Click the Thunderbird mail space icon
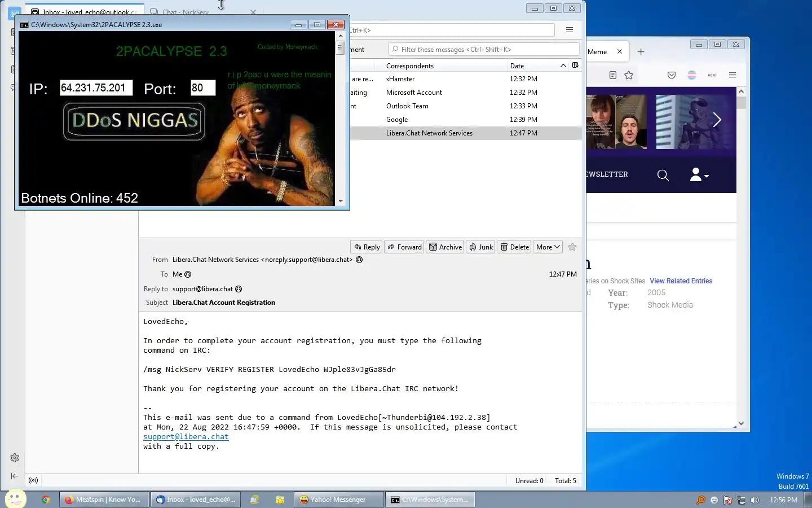 click(x=15, y=12)
